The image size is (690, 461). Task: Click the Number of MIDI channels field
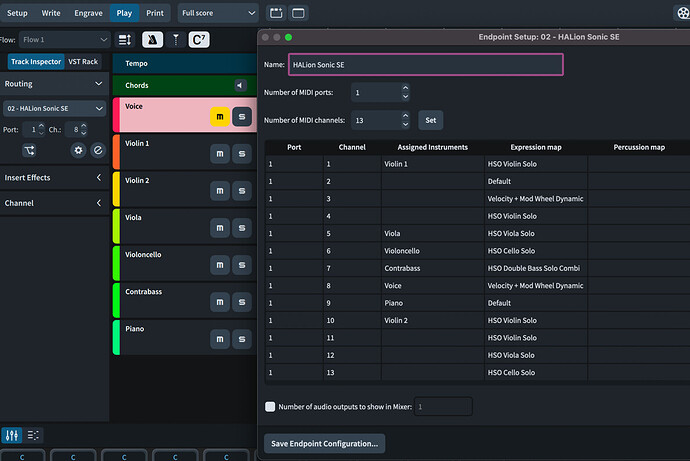click(376, 120)
